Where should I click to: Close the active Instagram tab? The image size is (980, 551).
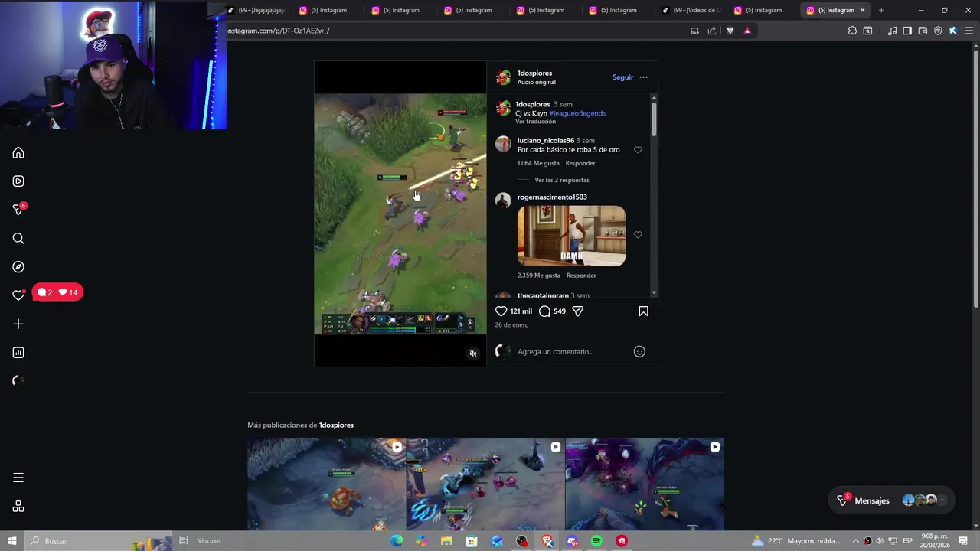tap(863, 10)
